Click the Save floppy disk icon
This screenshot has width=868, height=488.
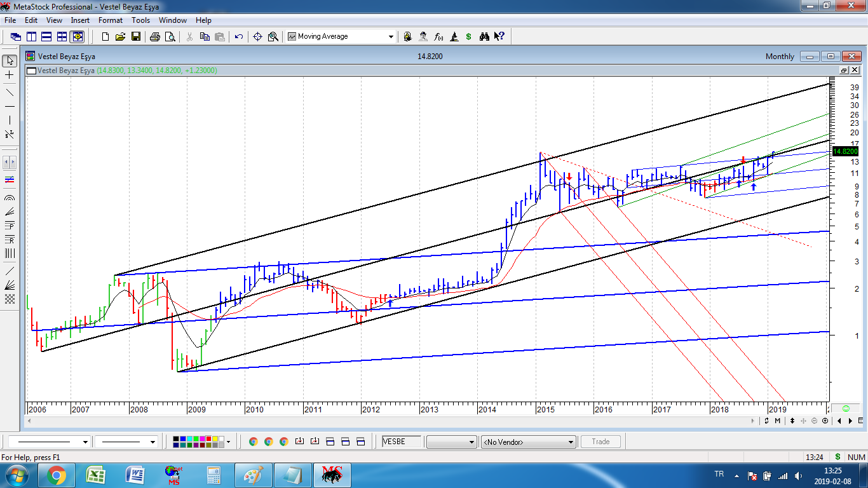(135, 37)
